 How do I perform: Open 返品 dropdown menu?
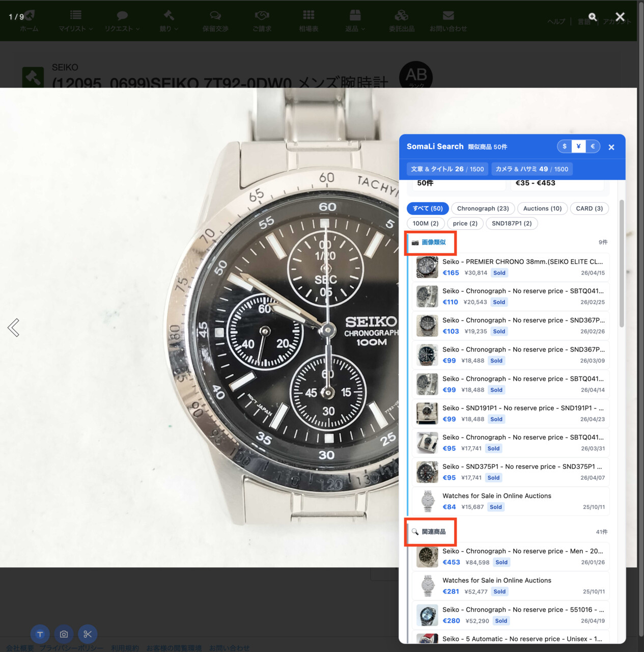(355, 21)
